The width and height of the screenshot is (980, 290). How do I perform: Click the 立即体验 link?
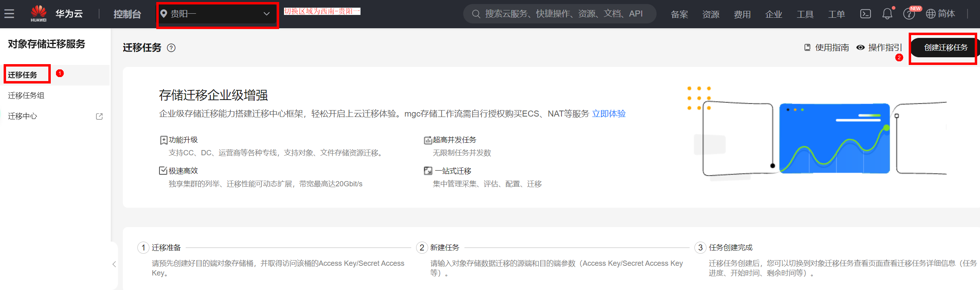tap(609, 114)
